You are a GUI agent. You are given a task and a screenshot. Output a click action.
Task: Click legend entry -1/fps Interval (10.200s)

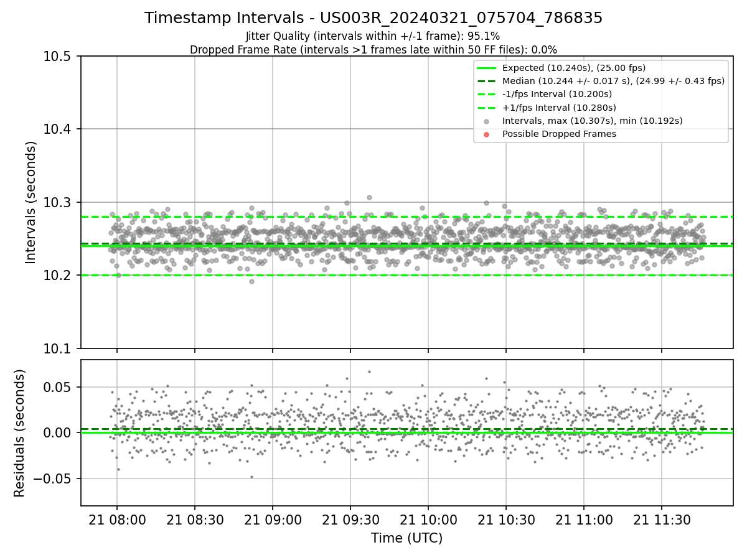(557, 94)
